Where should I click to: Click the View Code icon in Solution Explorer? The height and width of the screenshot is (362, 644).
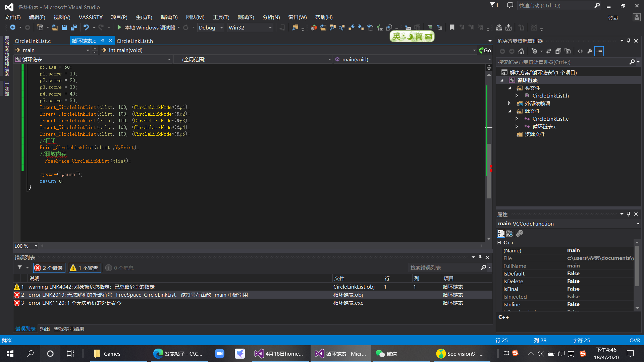coord(580,51)
